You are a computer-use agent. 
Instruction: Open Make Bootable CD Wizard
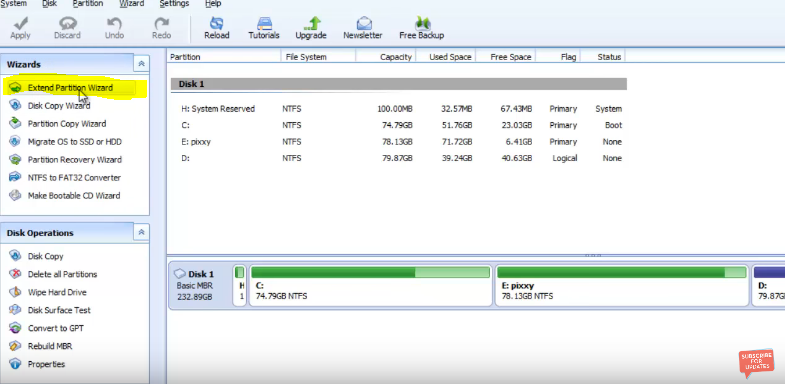(x=74, y=196)
